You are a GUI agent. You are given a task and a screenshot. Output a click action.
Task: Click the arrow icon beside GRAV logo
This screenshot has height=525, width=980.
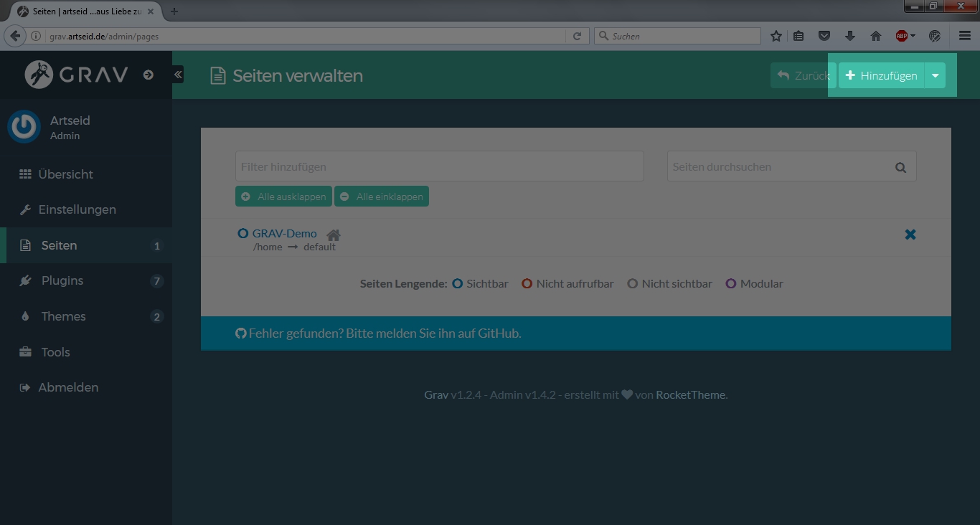tap(149, 75)
